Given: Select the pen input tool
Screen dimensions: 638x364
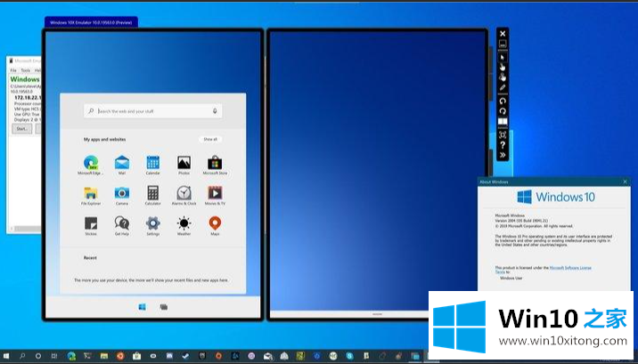Looking at the screenshot, I should pos(503,87).
